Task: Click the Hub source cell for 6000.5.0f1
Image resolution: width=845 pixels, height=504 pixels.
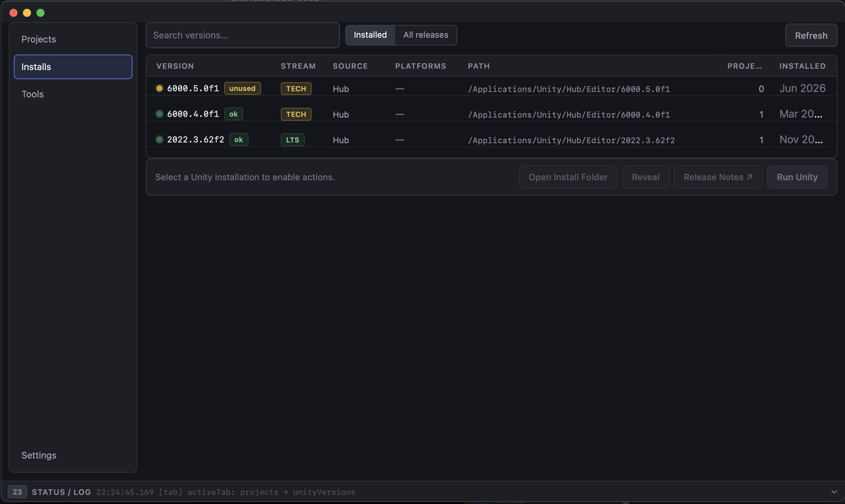Action: [x=341, y=89]
